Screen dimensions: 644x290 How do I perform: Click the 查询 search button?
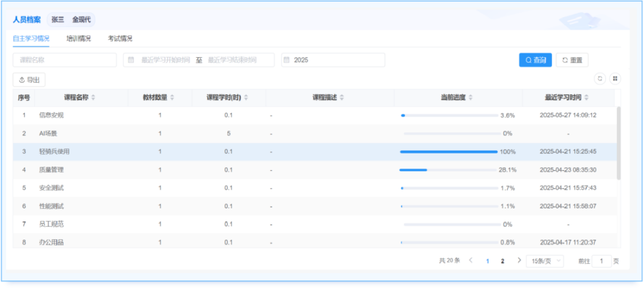(x=535, y=60)
